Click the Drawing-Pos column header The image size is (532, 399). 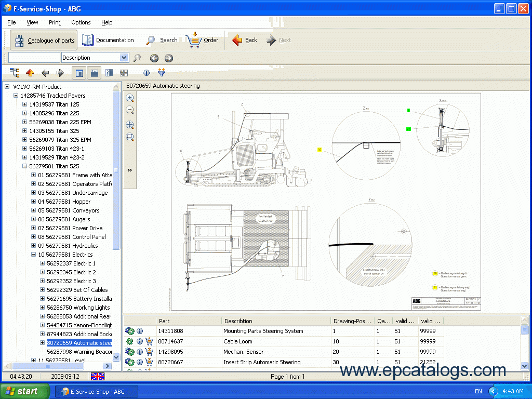click(352, 321)
